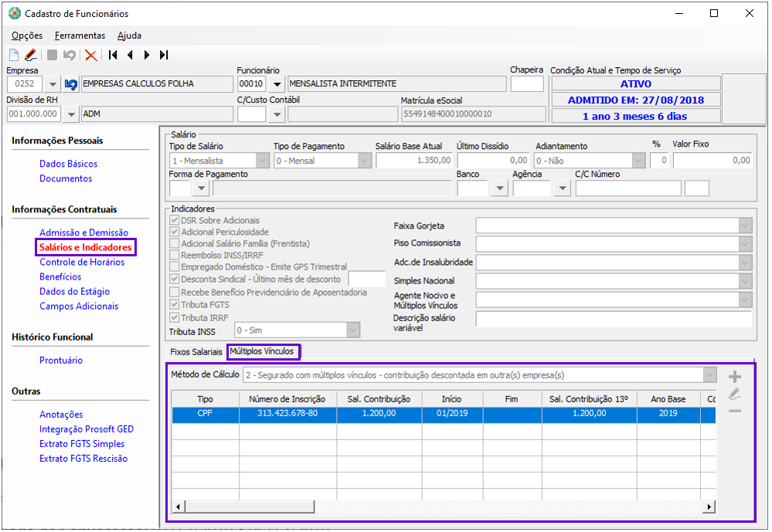Select the 313.423.678-80 cell in the table
This screenshot has height=532, width=772.
tap(287, 414)
